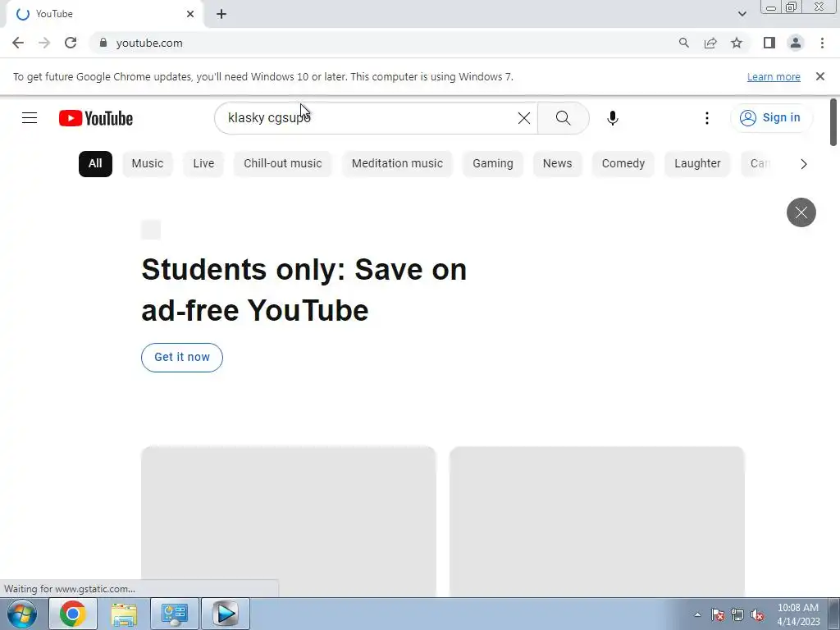Click the page vertical scrollbar

point(833,122)
